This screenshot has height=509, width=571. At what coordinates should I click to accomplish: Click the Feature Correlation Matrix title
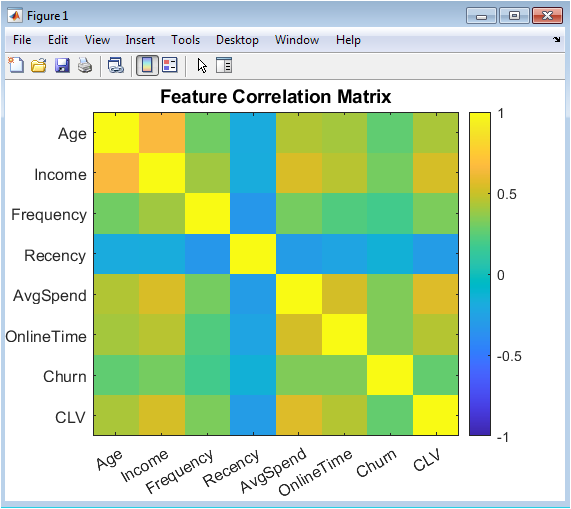pos(276,97)
